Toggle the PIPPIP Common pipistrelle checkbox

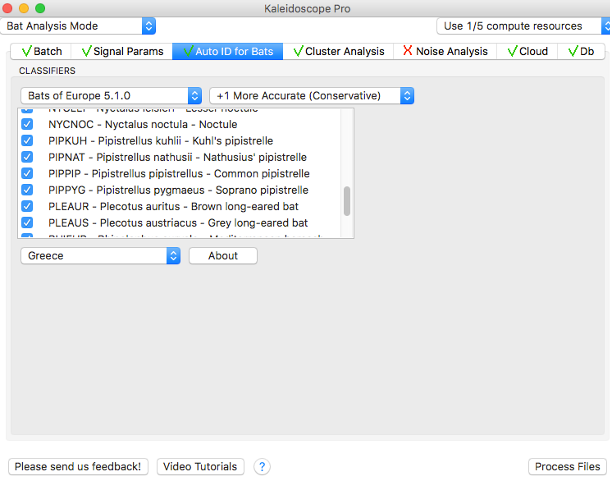coord(27,174)
